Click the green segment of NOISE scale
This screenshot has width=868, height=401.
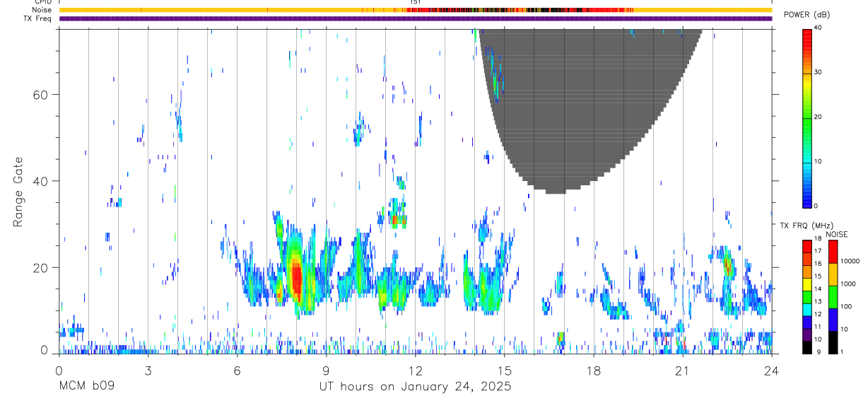click(x=833, y=296)
